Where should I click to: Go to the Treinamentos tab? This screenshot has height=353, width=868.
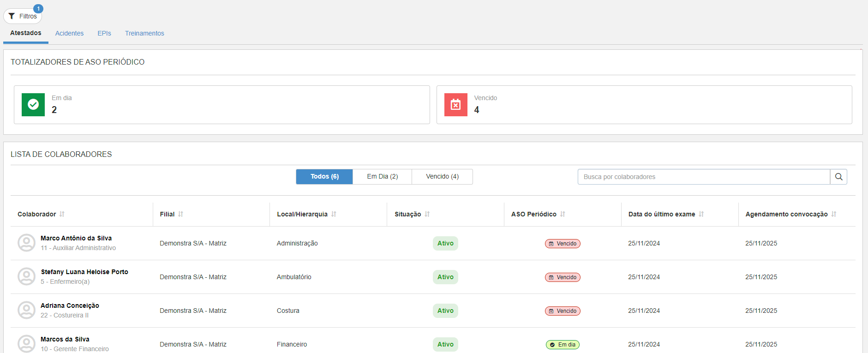click(144, 33)
